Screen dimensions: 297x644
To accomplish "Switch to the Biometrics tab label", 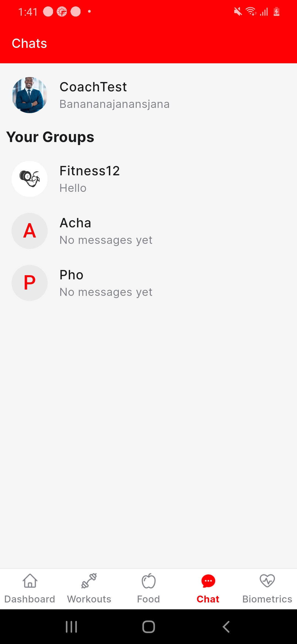I will tap(267, 599).
